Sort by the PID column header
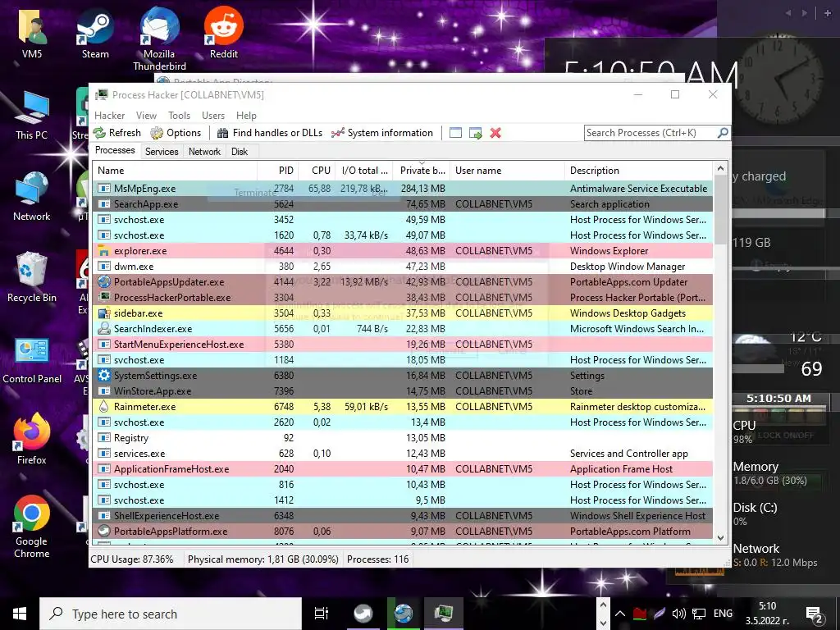Screen dimensions: 840x630 coord(277,171)
